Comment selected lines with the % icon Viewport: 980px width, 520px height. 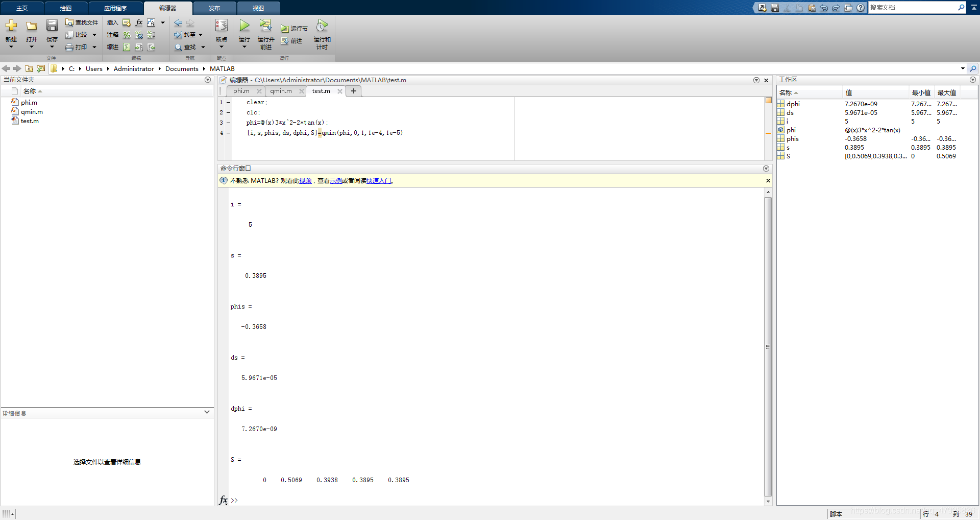point(127,35)
